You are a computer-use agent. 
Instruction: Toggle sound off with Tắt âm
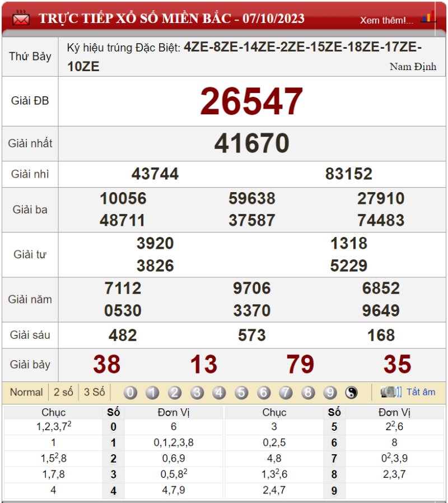[x=421, y=392]
